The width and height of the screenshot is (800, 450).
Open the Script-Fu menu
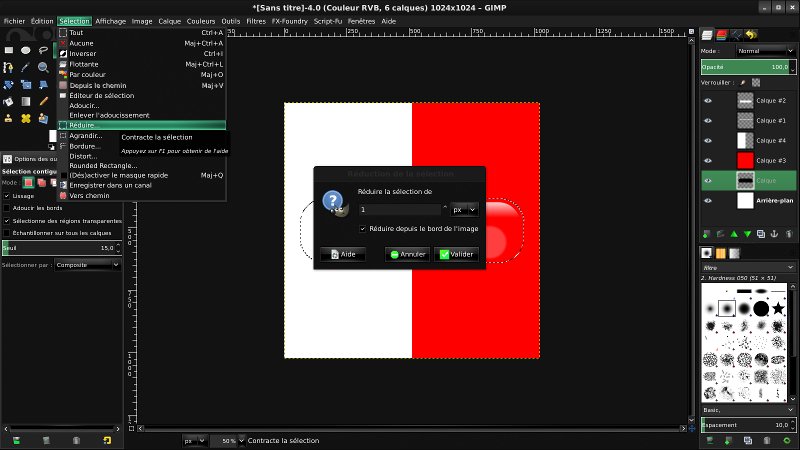pyautogui.click(x=328, y=21)
